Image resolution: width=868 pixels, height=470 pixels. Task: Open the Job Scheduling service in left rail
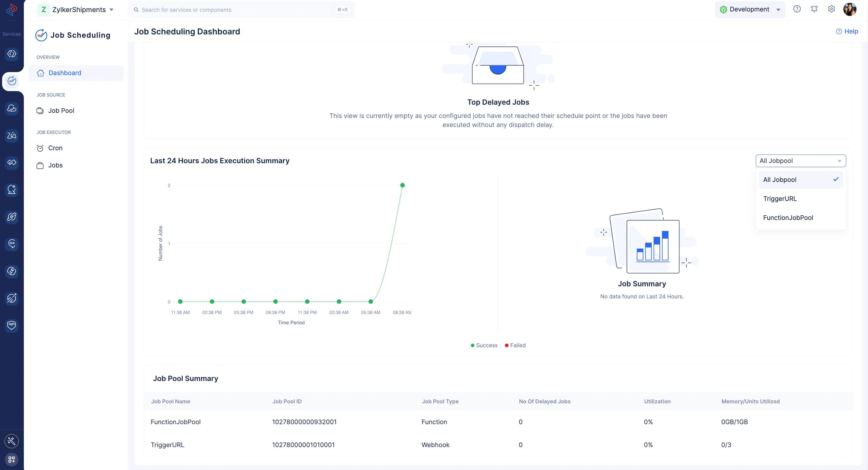(x=12, y=81)
